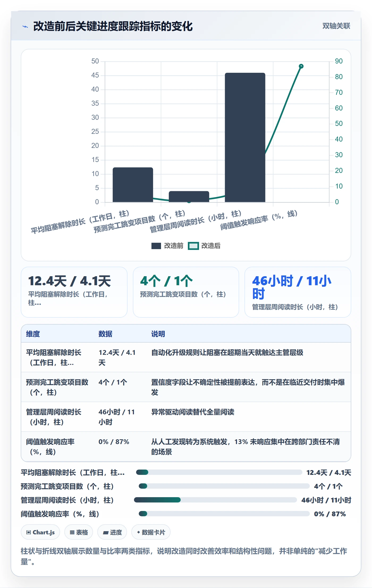Click the 12.4天 / 4.1天 data card
This screenshot has height=588, width=372.
(74, 292)
